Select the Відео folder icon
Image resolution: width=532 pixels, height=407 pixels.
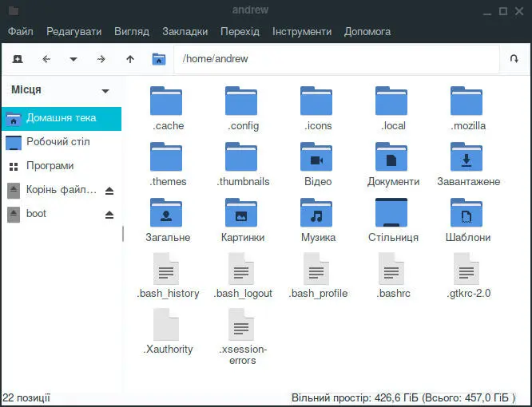click(x=316, y=157)
